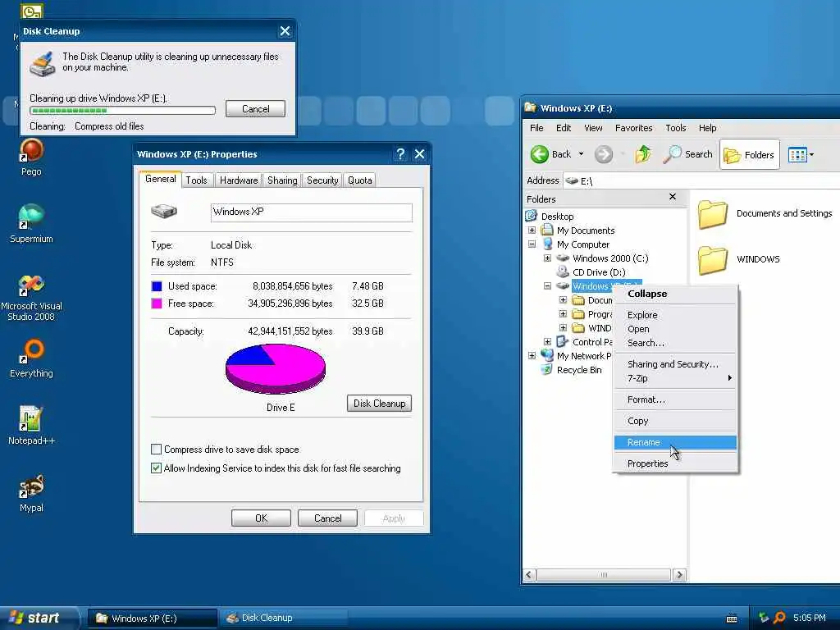Open the Favorites menu

[634, 128]
